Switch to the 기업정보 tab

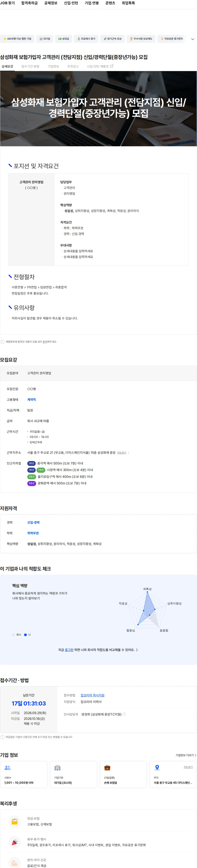click(x=53, y=66)
